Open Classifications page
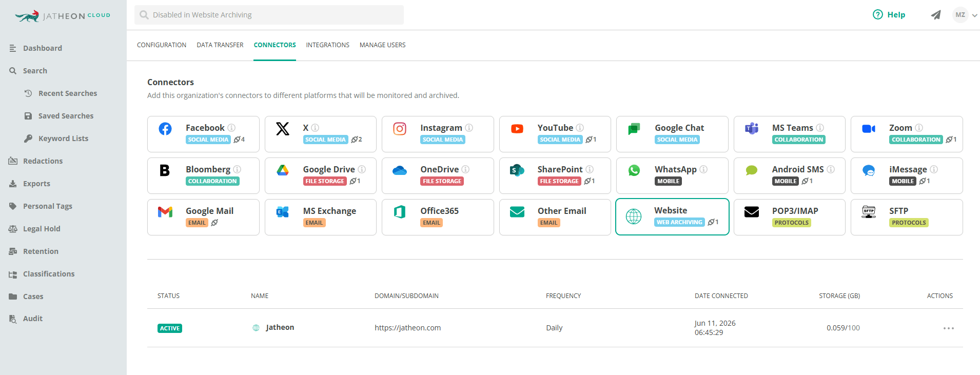Image resolution: width=980 pixels, height=375 pixels. tap(49, 274)
